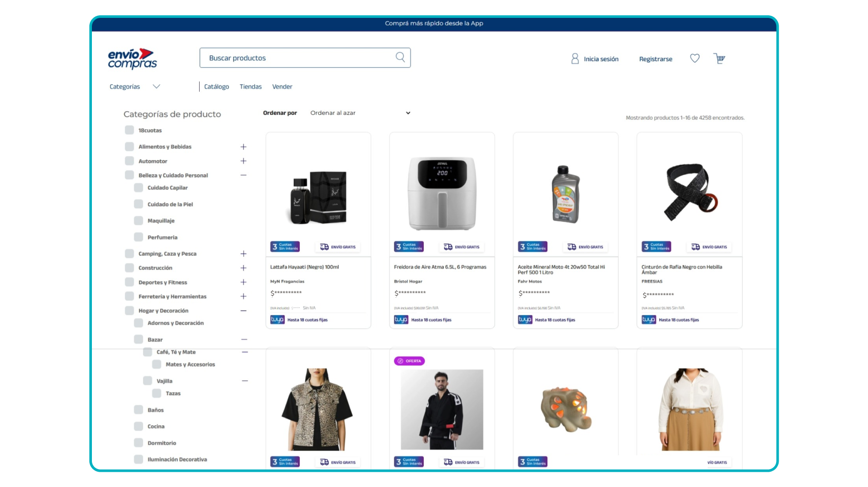Screen dimensions: 868x487
Task: Click the user profile icon
Action: [x=575, y=59]
